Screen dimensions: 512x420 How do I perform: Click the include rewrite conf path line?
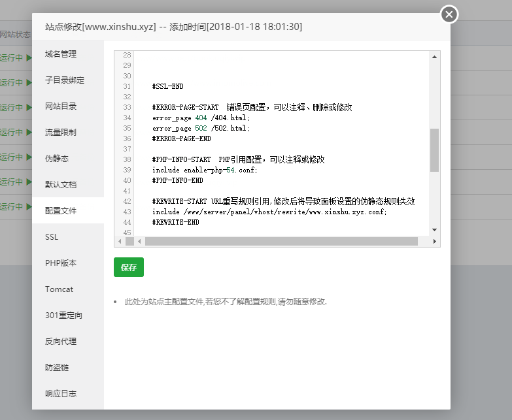(269, 212)
